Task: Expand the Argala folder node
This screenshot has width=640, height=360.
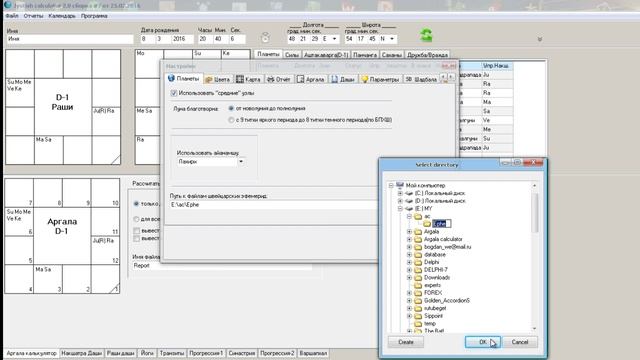Action: (x=409, y=231)
